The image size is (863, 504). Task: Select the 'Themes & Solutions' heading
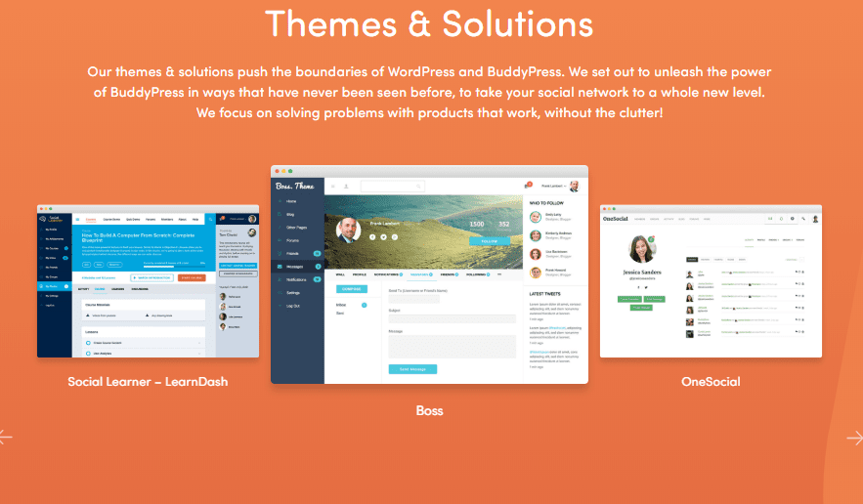pyautogui.click(x=429, y=24)
